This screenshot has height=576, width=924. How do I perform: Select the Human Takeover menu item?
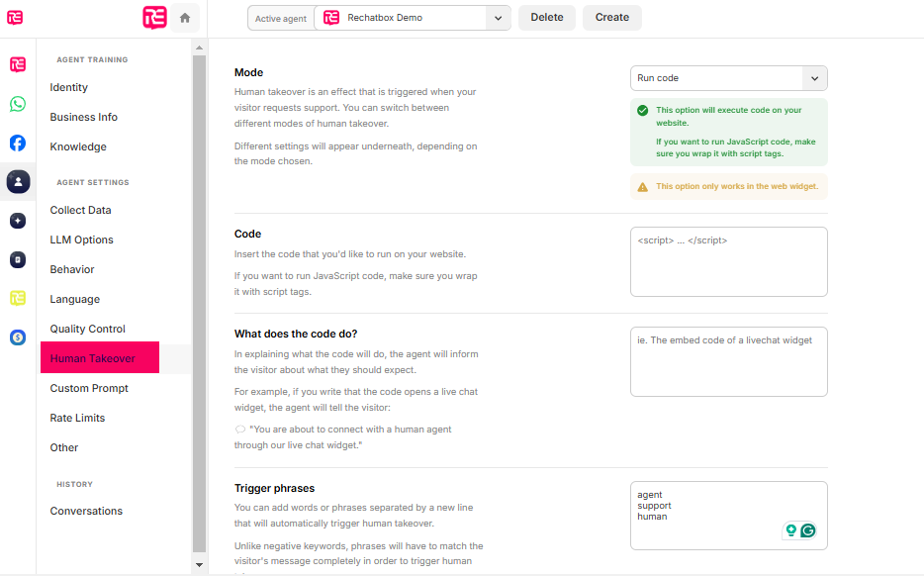tap(100, 357)
